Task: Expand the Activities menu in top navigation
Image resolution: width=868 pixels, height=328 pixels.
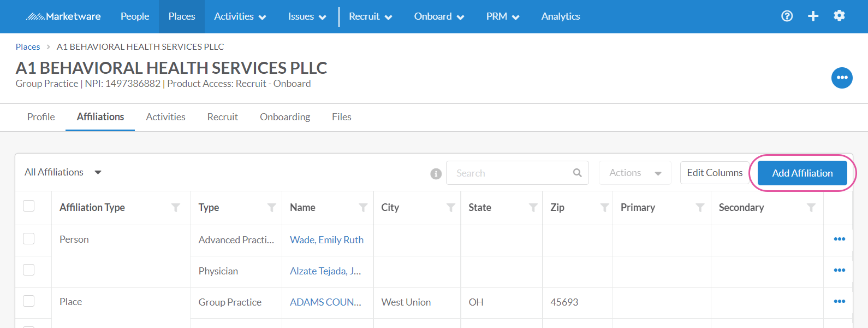Action: 240,16
